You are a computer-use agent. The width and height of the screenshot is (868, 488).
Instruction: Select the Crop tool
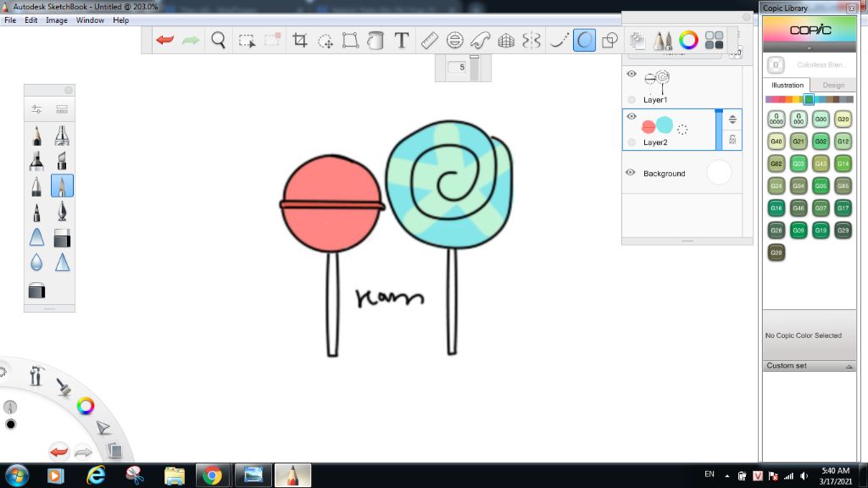pos(299,40)
